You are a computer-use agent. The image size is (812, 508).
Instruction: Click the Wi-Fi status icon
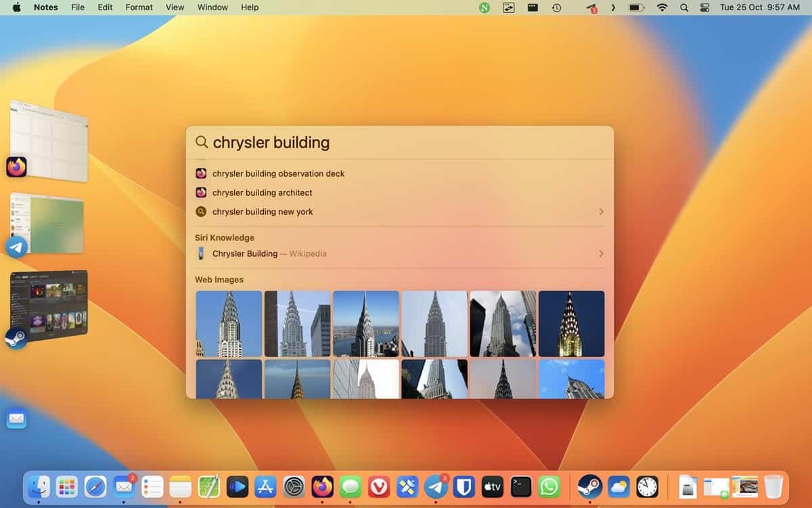tap(662, 7)
